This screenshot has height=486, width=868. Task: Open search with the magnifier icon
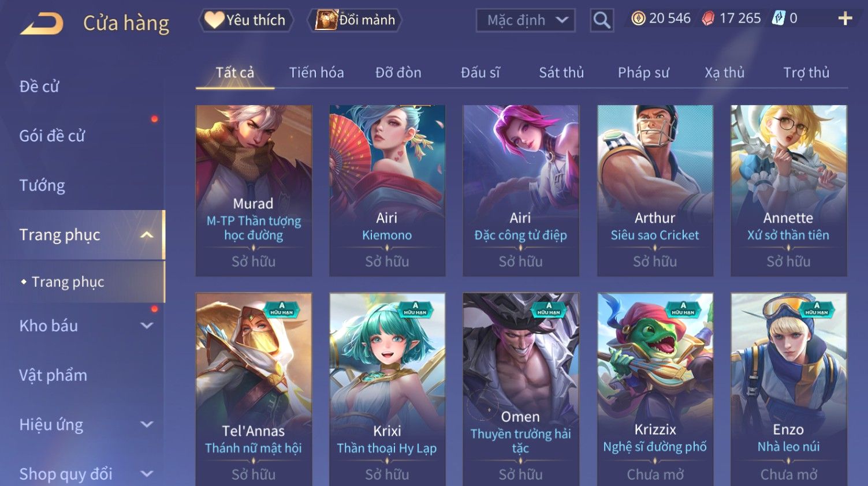(x=602, y=21)
